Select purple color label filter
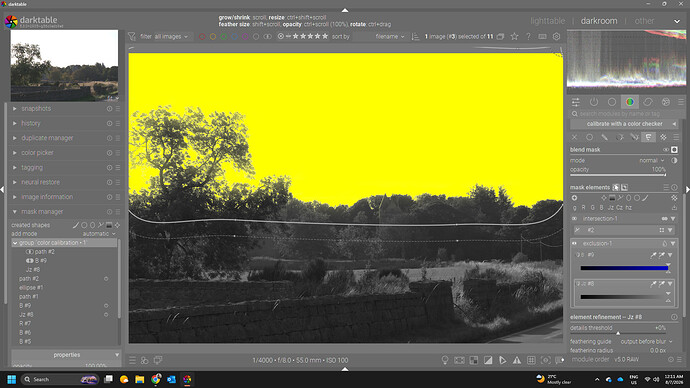Screen dimensions: 690x388 tap(245, 37)
